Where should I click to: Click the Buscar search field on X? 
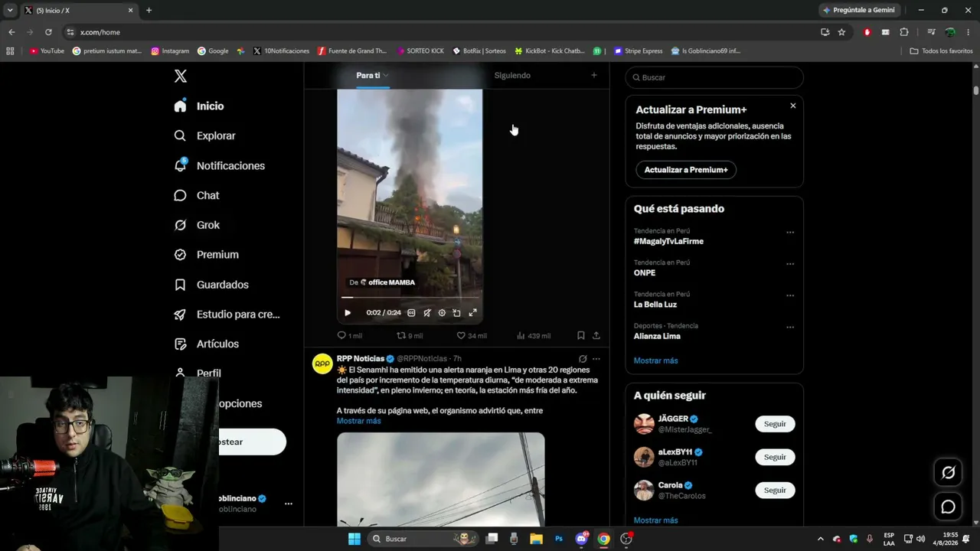(714, 77)
